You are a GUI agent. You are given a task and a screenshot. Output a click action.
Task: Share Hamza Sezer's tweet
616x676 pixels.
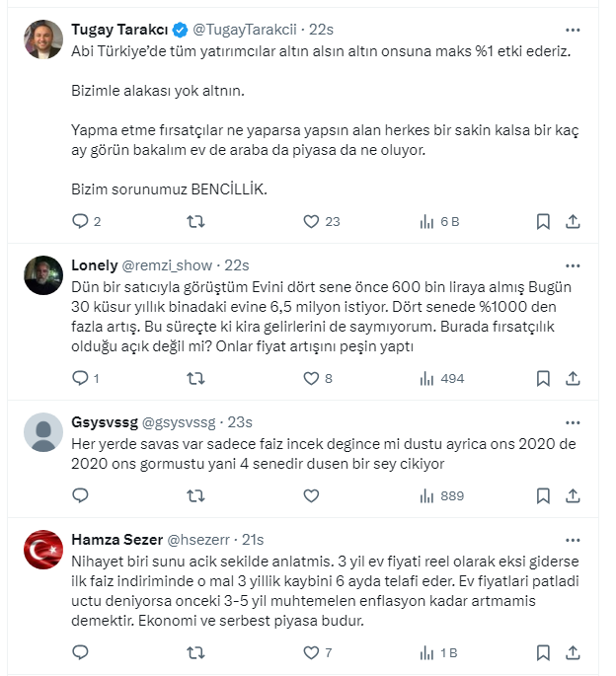[x=574, y=651]
